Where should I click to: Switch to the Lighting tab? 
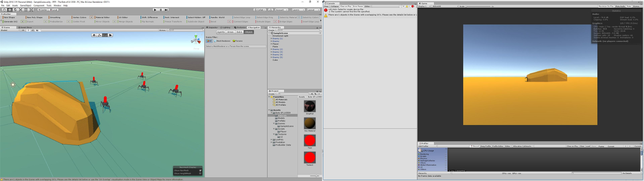pos(225,27)
